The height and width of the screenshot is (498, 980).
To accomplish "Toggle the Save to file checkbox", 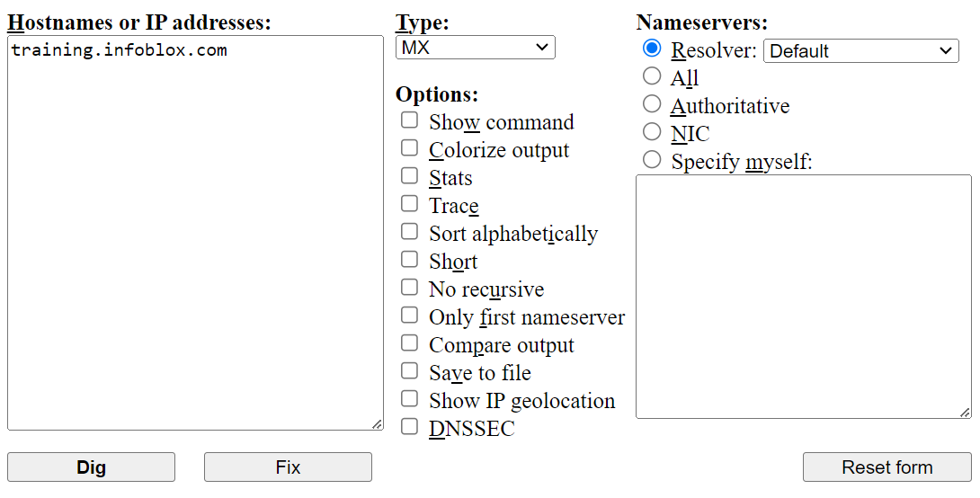I will (410, 371).
